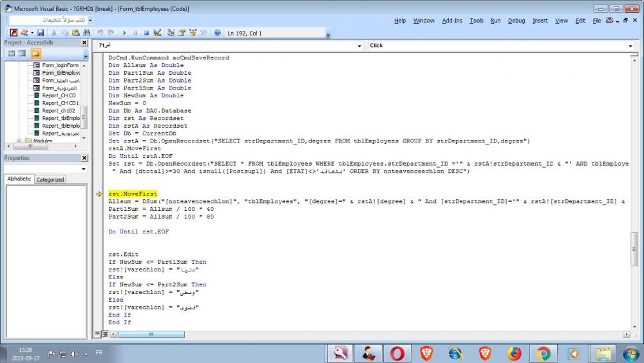Image resolution: width=644 pixels, height=363 pixels.
Task: Expand the Modules tree node
Action: point(19,141)
